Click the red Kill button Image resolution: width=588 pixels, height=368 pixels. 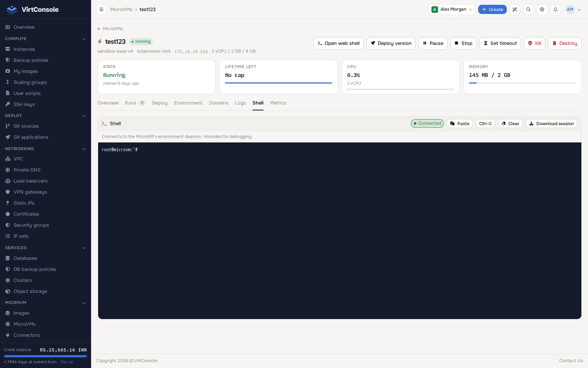pos(534,43)
